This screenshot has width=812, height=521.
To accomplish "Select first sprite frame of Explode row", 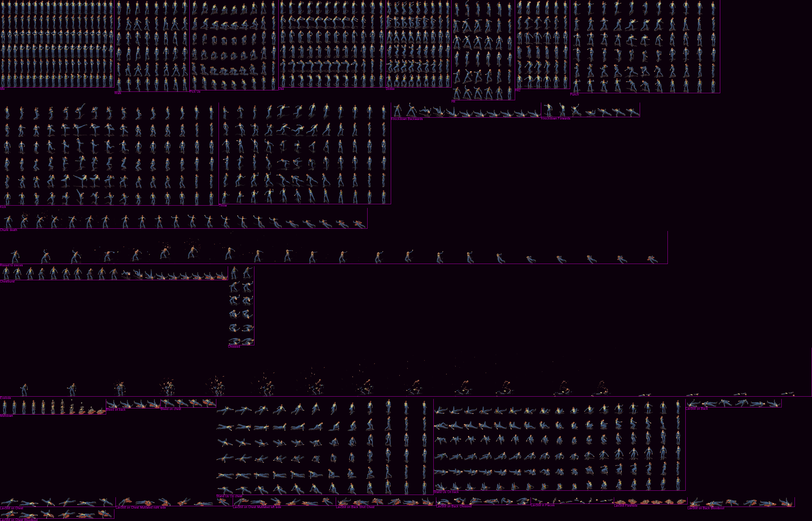I will (x=24, y=390).
